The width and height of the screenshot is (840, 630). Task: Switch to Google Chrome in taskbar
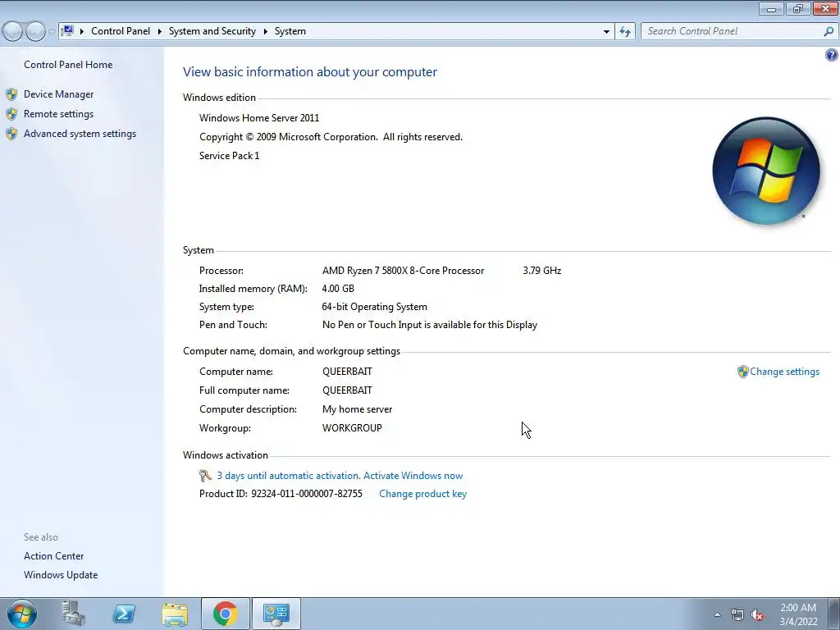click(x=225, y=614)
